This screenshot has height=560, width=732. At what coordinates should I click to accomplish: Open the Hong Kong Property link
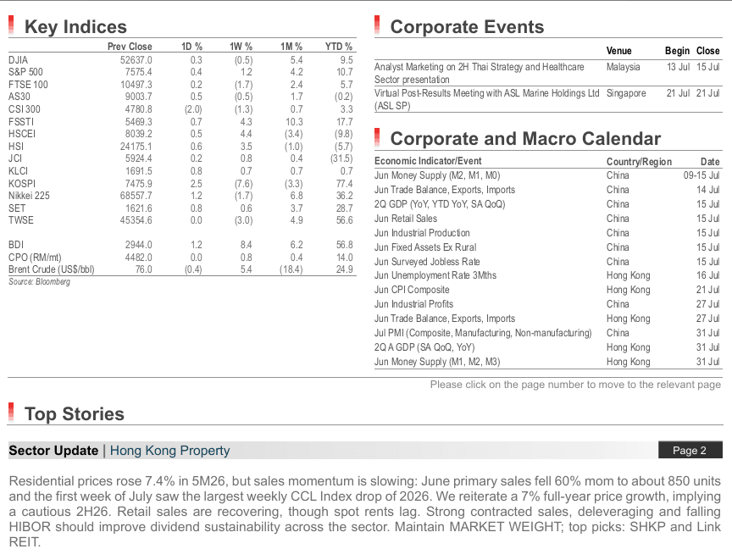(170, 451)
